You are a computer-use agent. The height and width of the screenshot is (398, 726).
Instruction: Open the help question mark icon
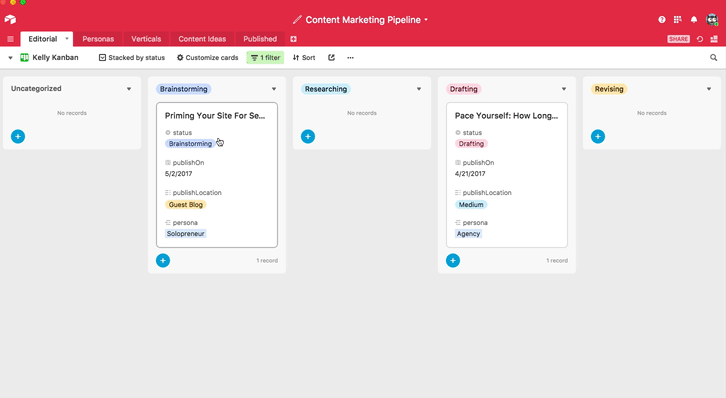coord(662,19)
